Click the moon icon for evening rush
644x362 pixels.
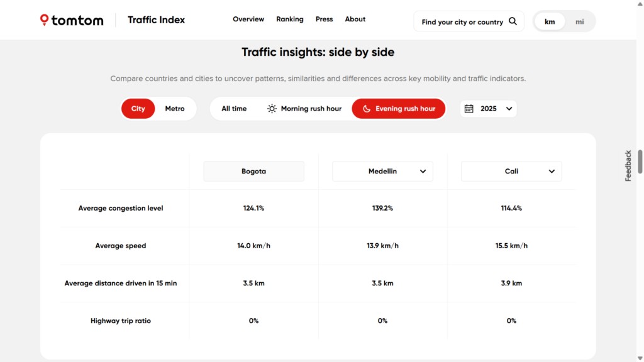pyautogui.click(x=367, y=109)
